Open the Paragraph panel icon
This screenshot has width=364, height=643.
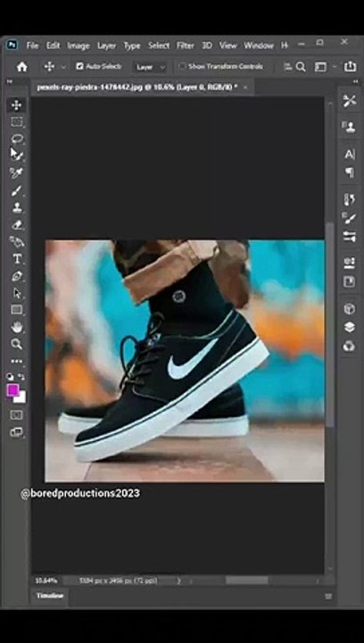(349, 172)
